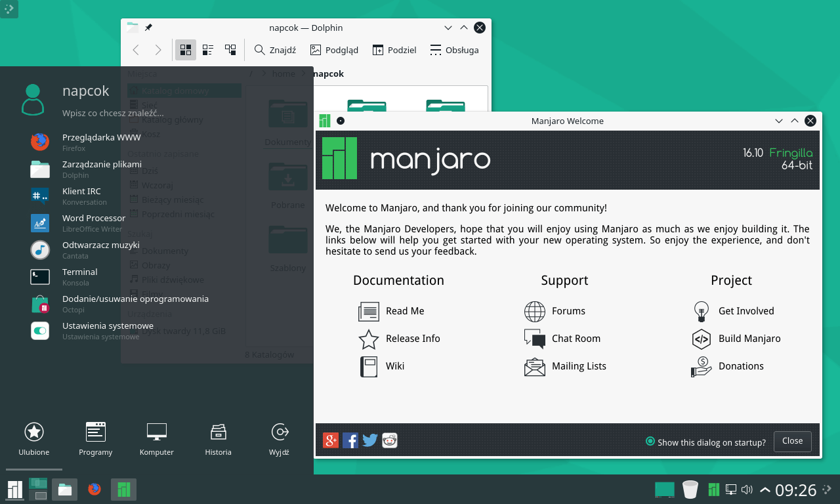
Task: Click the Reddit social icon
Action: (x=390, y=440)
